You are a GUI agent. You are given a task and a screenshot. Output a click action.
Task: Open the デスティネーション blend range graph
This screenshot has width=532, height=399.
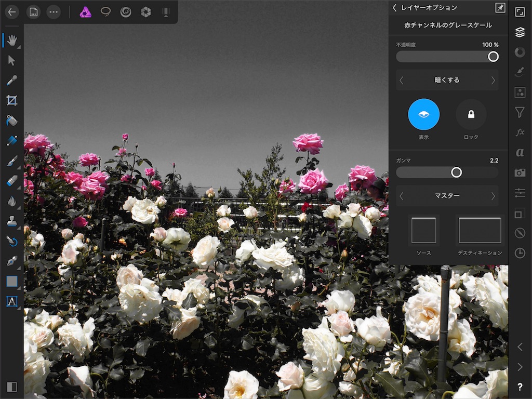click(x=480, y=230)
